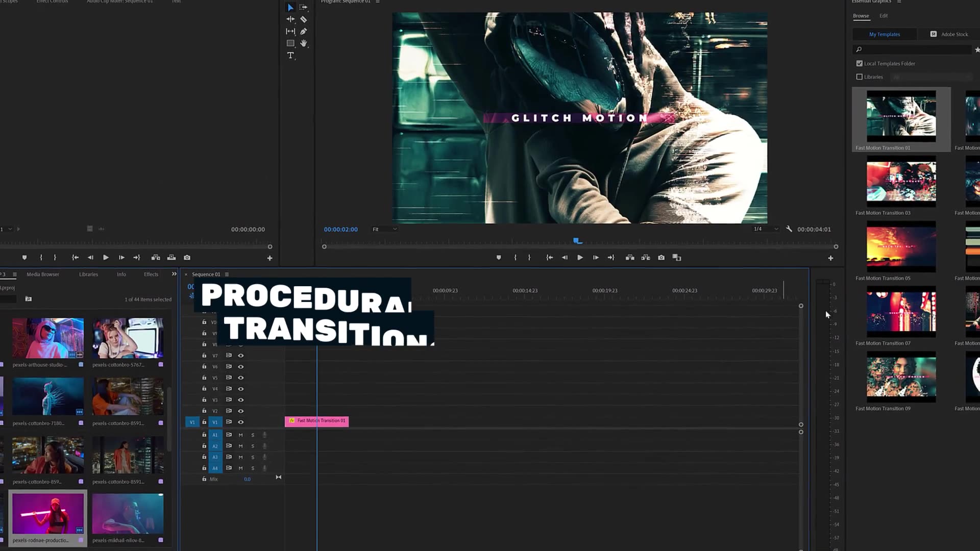Open the Libraries panel tab
Screen dimensions: 980x551
(x=88, y=274)
